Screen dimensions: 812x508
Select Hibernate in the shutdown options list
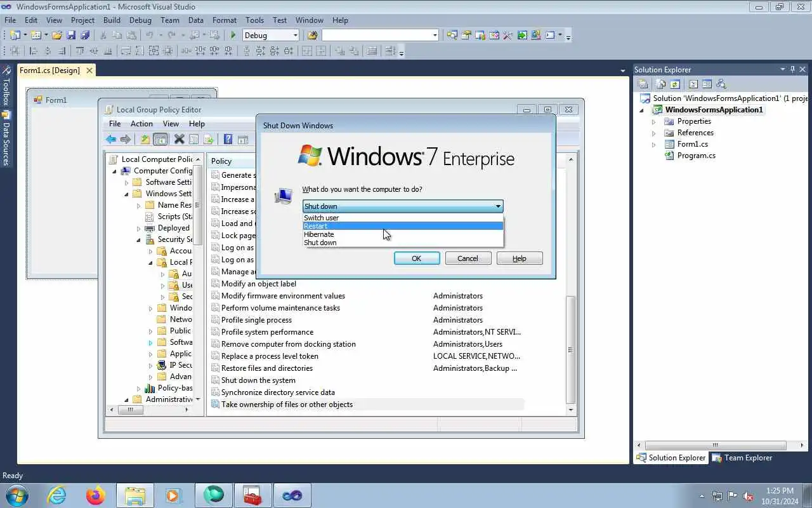[x=403, y=234]
